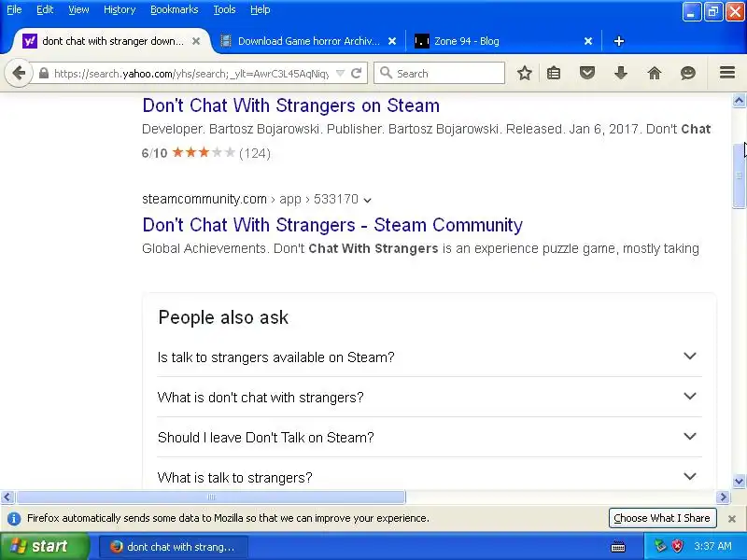
Task: Click vertical scrollbar up arrow
Action: (739, 101)
